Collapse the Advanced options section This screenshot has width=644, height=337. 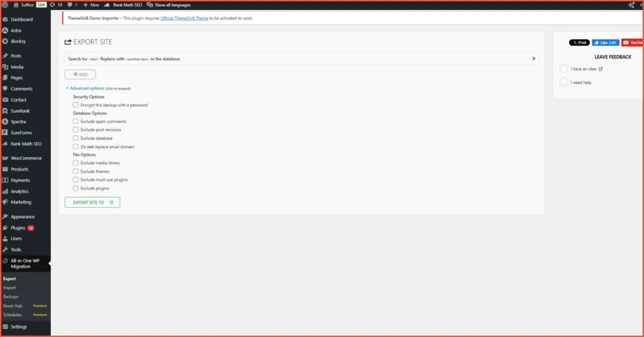tap(87, 89)
